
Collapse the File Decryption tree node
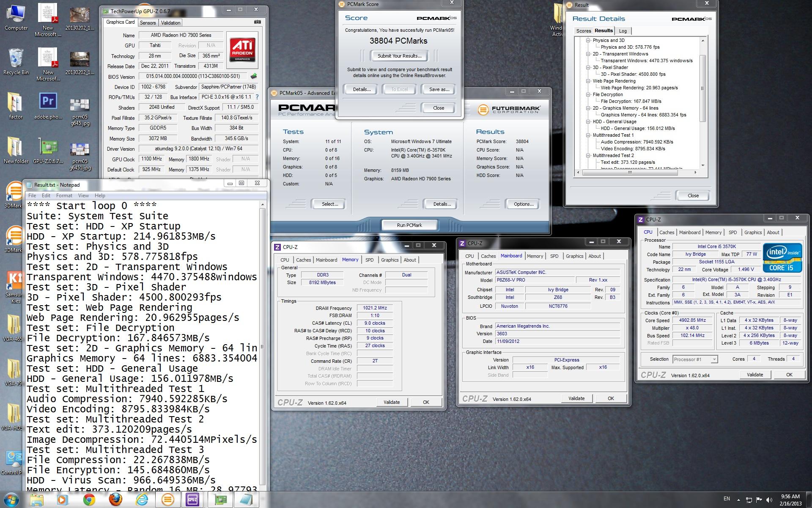(588, 94)
